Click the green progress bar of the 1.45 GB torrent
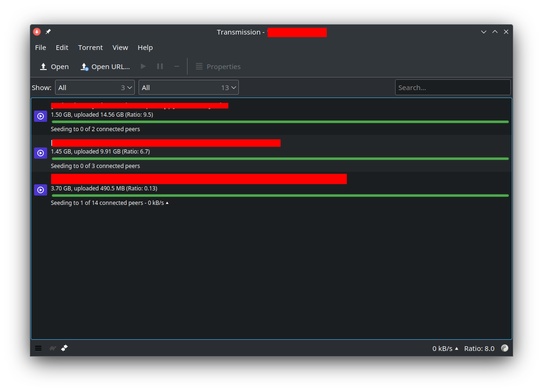The height and width of the screenshot is (392, 543). point(280,158)
